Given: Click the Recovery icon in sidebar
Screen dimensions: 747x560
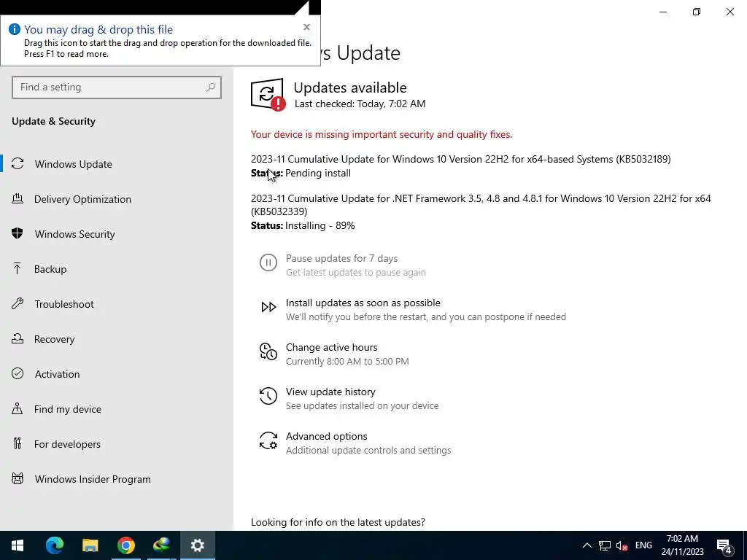Looking at the screenshot, I should pyautogui.click(x=18, y=338).
